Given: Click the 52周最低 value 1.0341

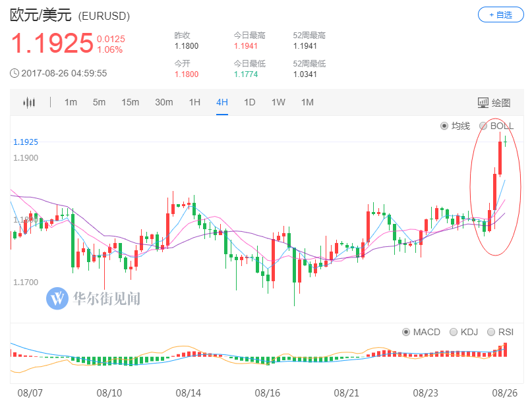Looking at the screenshot, I should coord(305,74).
